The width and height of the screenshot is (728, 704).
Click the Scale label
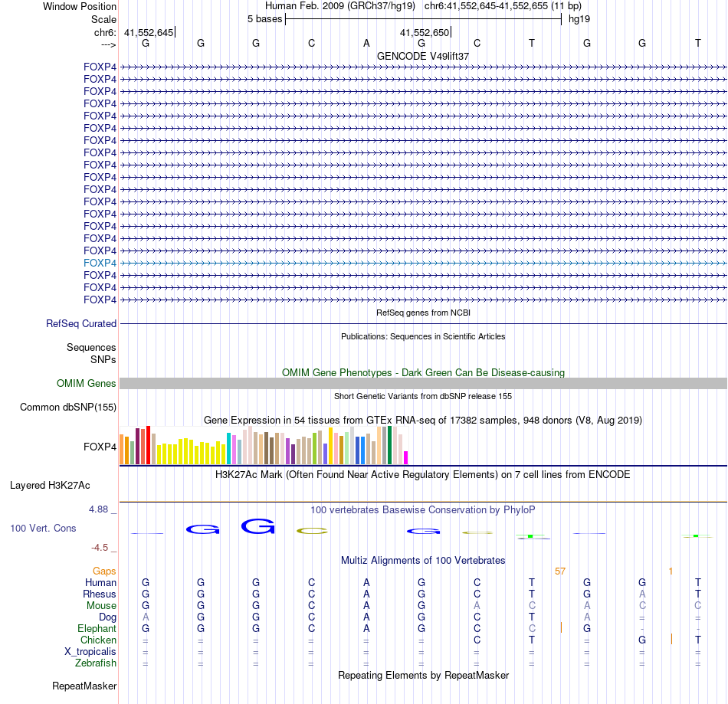point(103,19)
